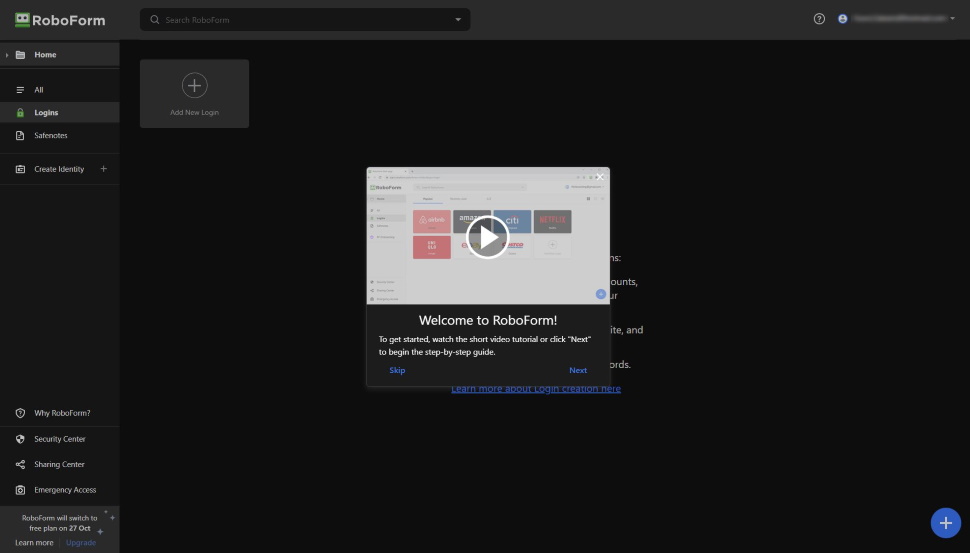Expand the account menu arrow
This screenshot has height=553, width=970.
click(952, 19)
